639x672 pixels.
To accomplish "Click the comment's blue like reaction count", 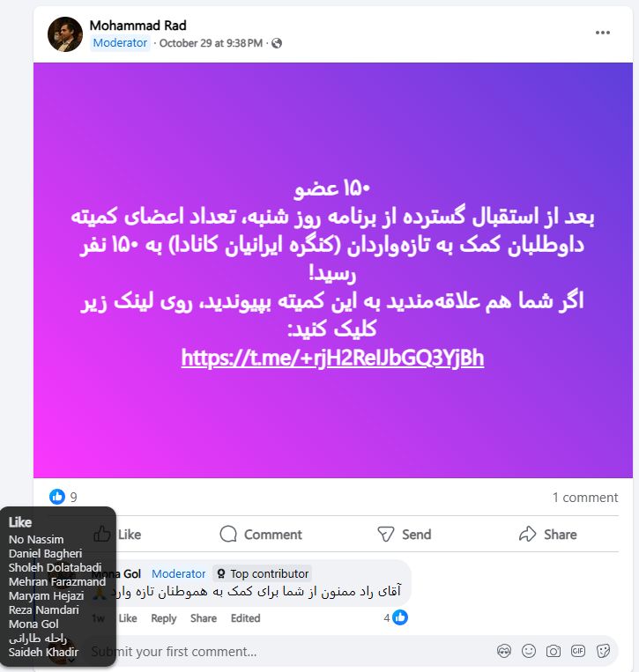I will 396,617.
